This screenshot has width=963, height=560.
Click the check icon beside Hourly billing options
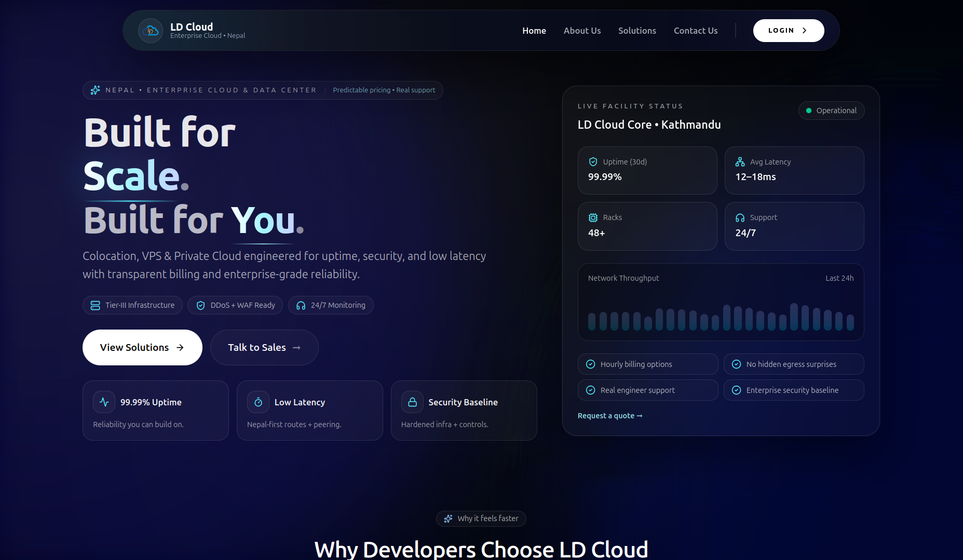click(590, 364)
